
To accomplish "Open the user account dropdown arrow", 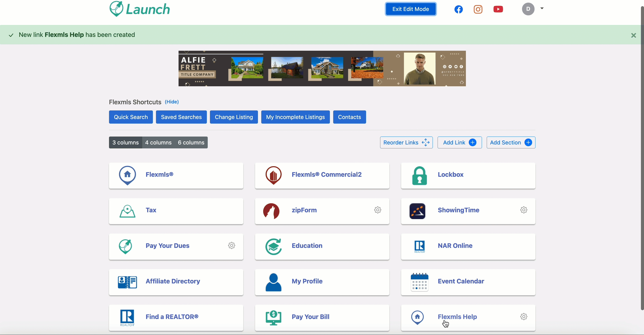I will [542, 8].
